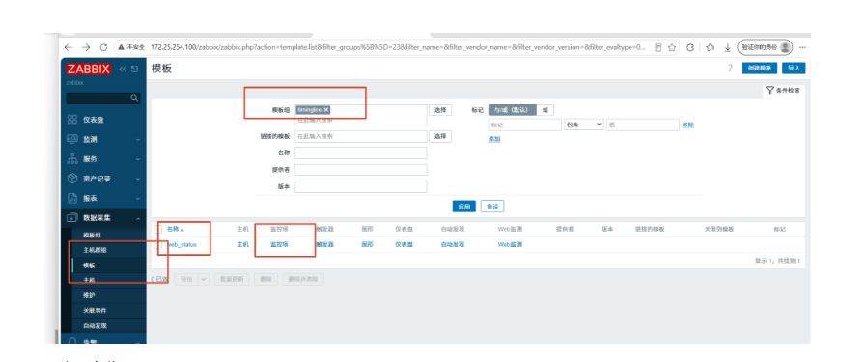Click the 移除 tag link
The height and width of the screenshot is (362, 868).
click(688, 125)
